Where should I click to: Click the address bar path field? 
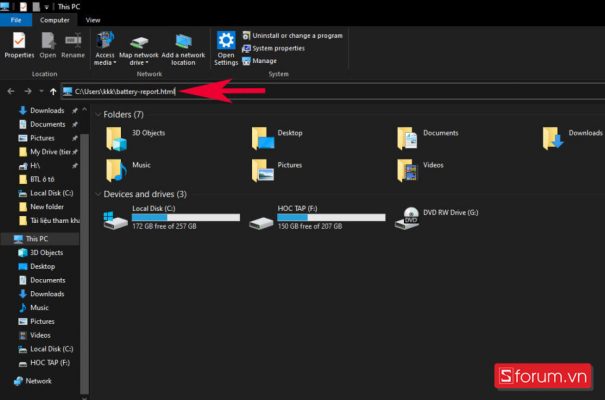coord(300,92)
